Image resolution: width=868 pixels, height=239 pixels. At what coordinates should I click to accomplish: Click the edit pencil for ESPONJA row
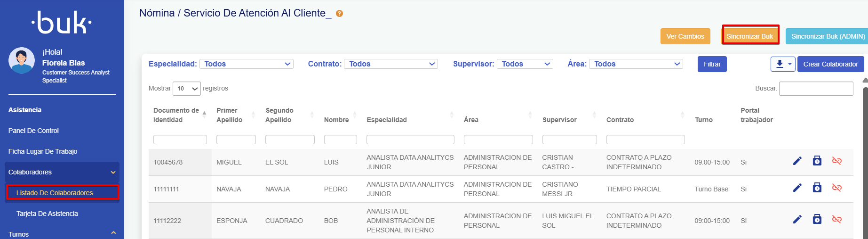797,219
